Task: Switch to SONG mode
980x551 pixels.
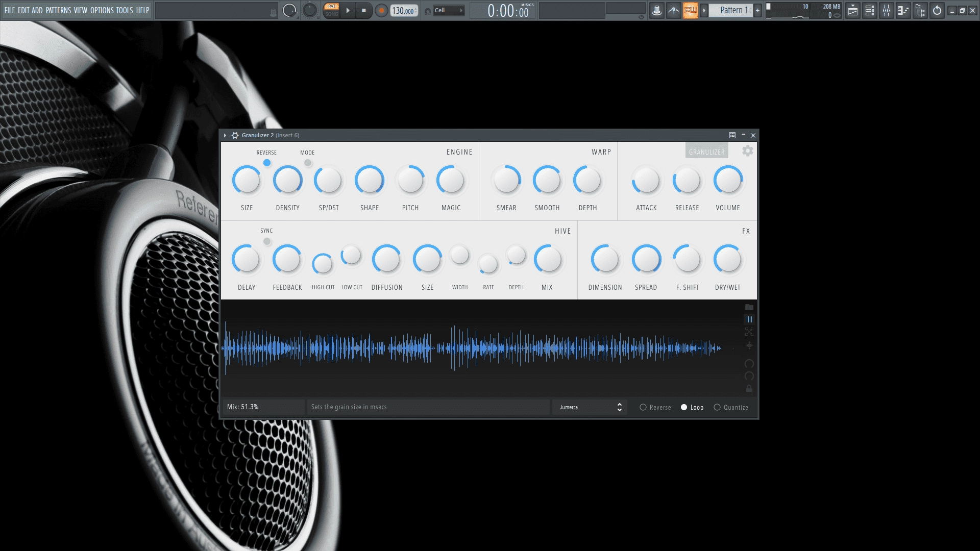Action: click(x=332, y=14)
